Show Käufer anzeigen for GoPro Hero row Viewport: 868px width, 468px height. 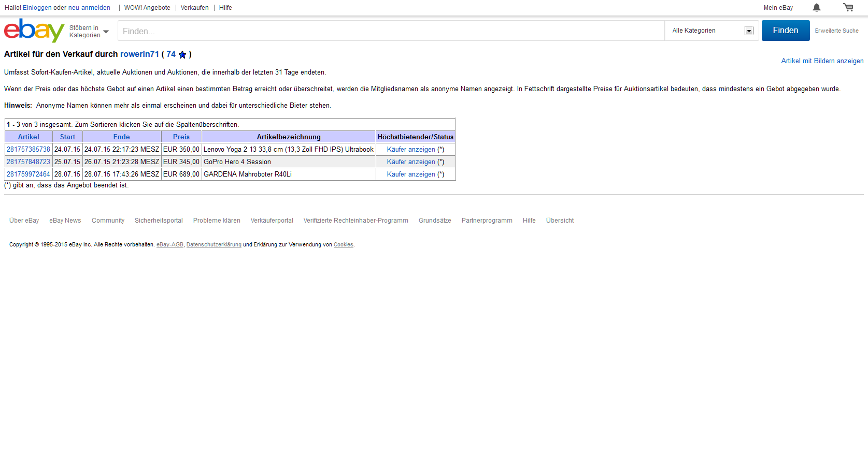411,162
